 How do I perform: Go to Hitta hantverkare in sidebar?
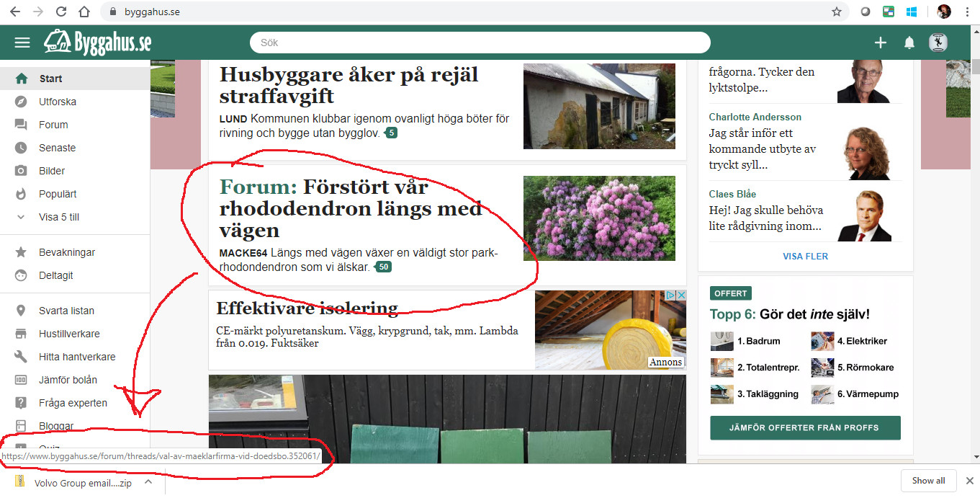(77, 357)
